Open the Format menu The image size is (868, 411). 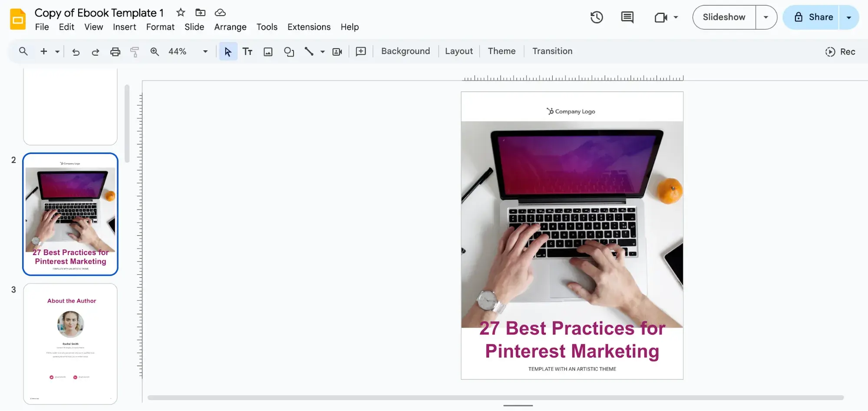click(x=160, y=27)
